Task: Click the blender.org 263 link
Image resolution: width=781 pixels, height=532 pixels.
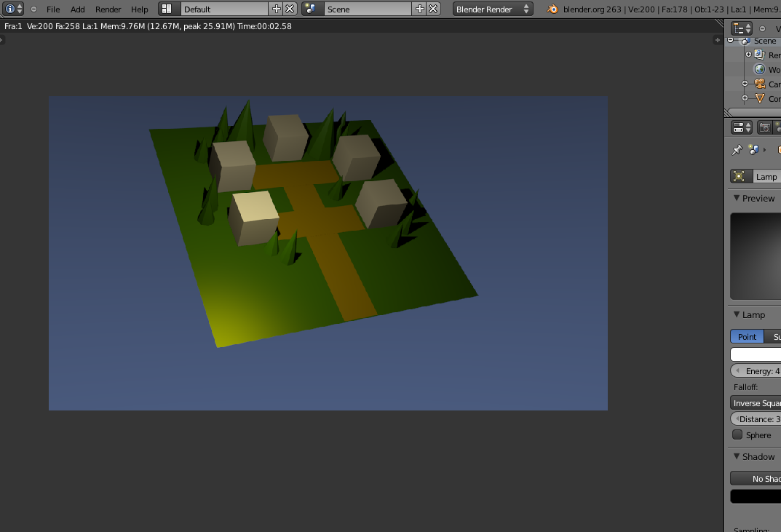Action: point(592,9)
